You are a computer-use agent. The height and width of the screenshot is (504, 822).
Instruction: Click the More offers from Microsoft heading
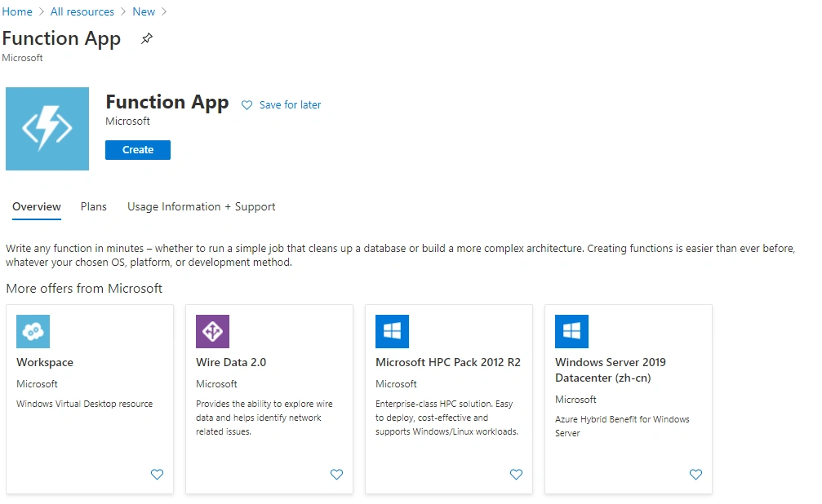point(84,288)
